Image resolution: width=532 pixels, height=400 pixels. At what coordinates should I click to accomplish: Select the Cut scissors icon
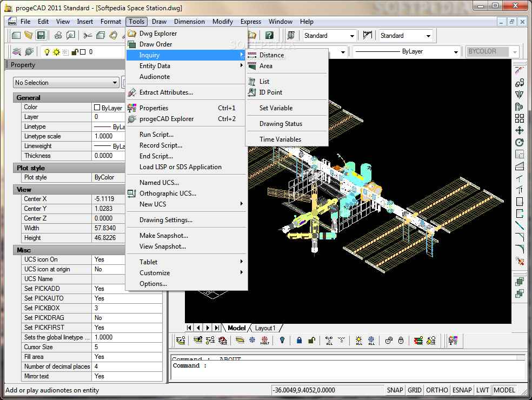88,36
